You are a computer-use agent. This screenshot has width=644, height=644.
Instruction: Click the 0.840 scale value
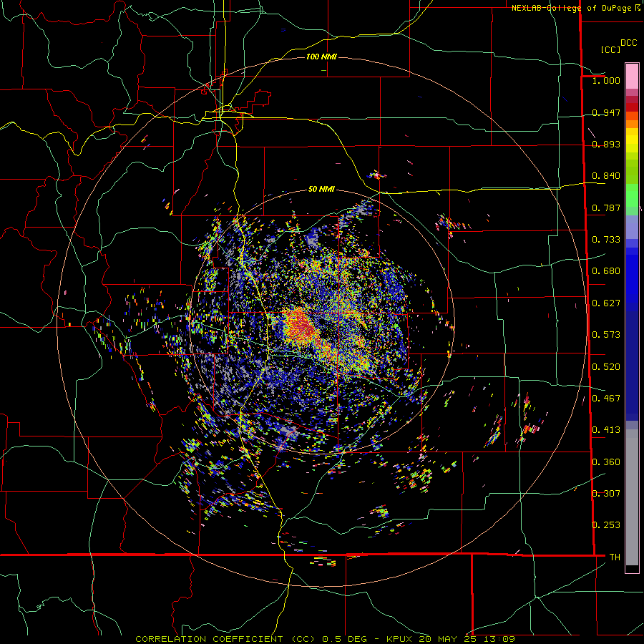point(606,176)
